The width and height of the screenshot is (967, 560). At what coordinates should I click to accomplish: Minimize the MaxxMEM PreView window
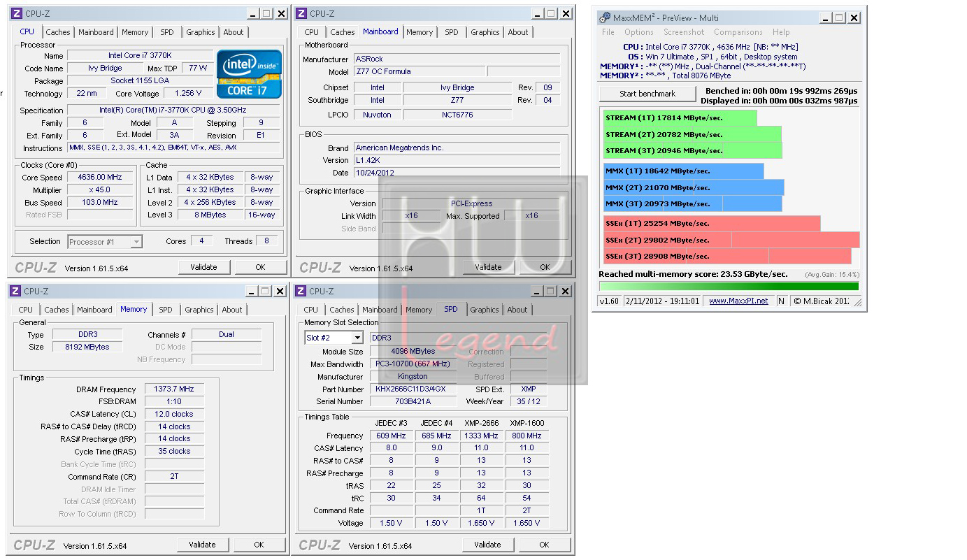(826, 18)
